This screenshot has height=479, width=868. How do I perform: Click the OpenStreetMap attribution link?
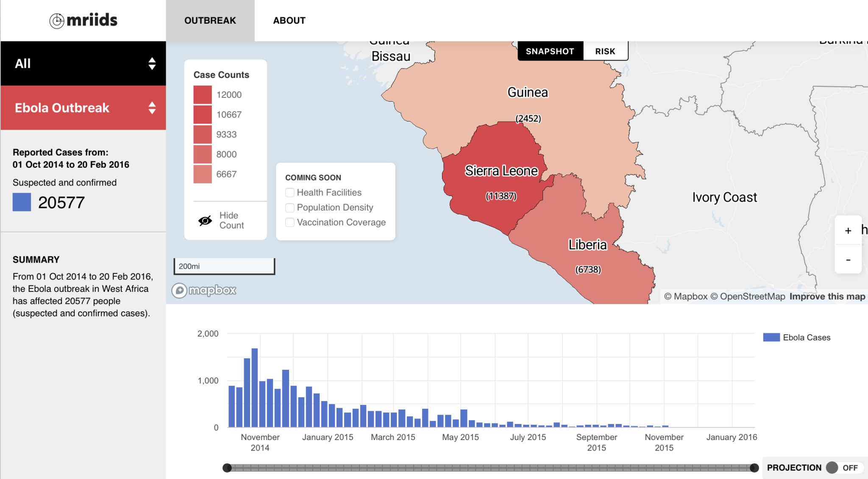[751, 296]
